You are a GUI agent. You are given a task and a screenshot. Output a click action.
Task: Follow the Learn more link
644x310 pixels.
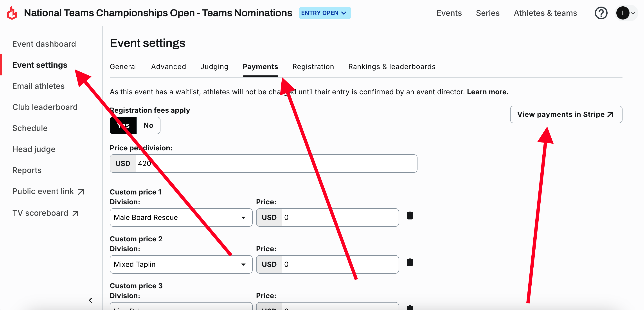(488, 92)
